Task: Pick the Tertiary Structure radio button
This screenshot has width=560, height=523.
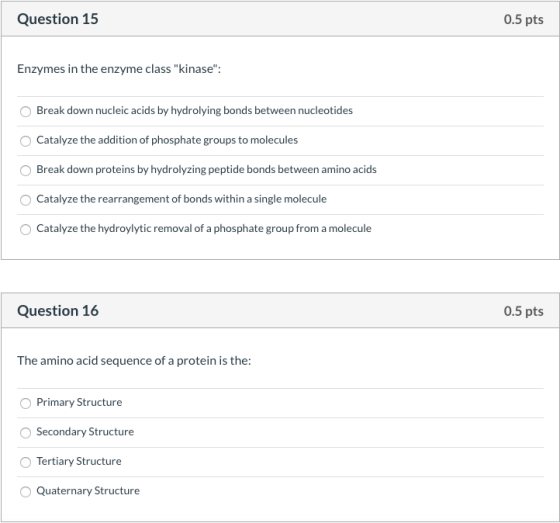Action: [25, 462]
